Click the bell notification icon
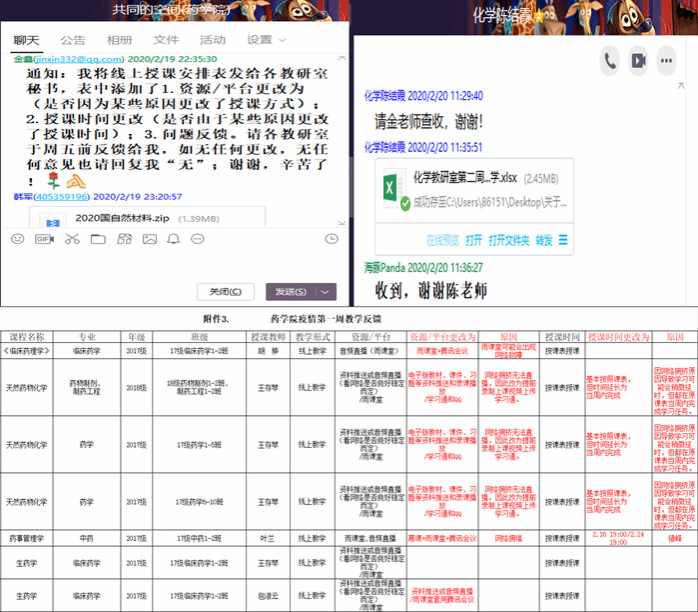698x612 pixels. point(174,239)
